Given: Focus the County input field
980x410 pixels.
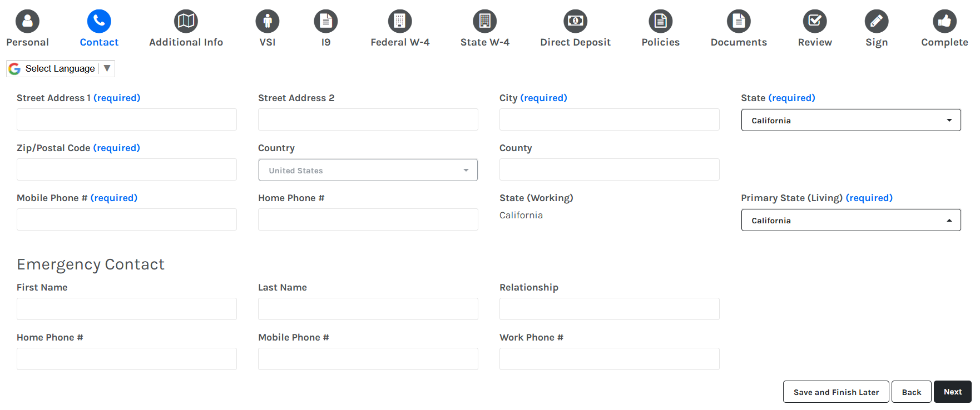Looking at the screenshot, I should pos(610,169).
